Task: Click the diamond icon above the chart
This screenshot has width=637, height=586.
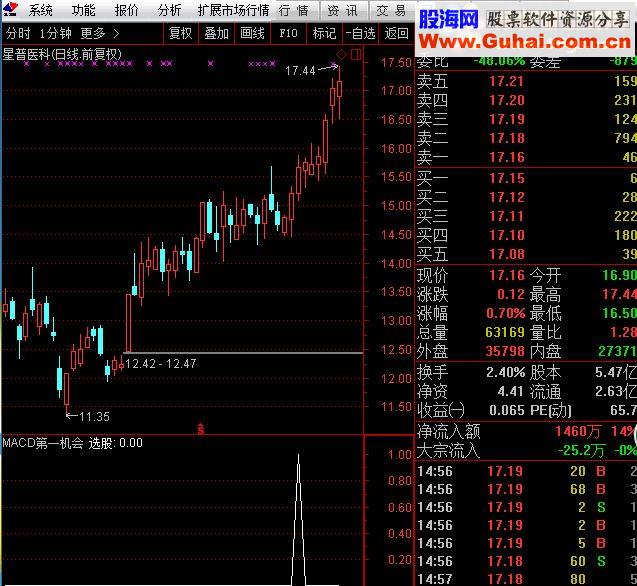Action: coord(341,54)
